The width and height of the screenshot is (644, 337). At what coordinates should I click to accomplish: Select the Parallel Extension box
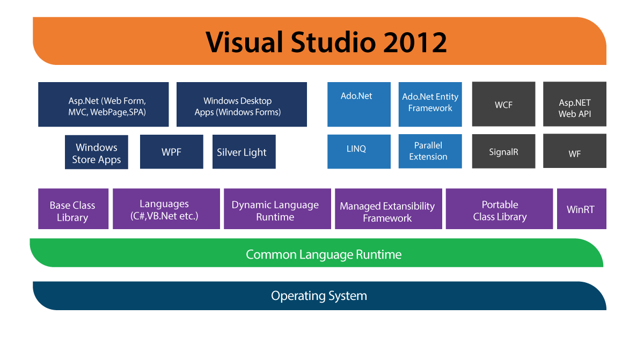(x=430, y=151)
